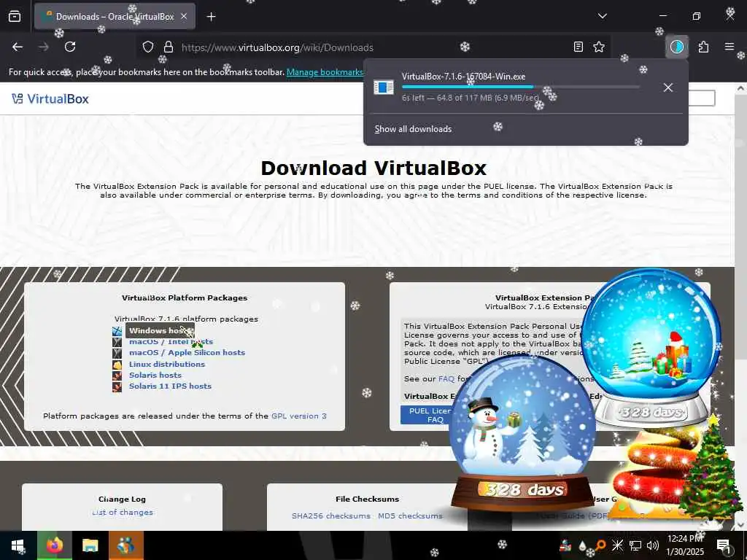Click the Linux distributions penguin icon

117,365
